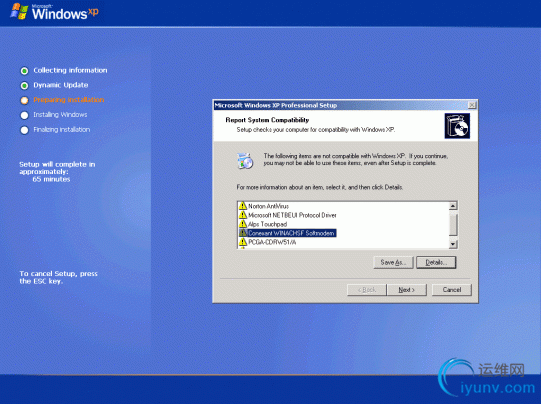The width and height of the screenshot is (541, 404).
Task: Click warning icon beside PCGA-CDRW51/A
Action: pyautogui.click(x=243, y=242)
